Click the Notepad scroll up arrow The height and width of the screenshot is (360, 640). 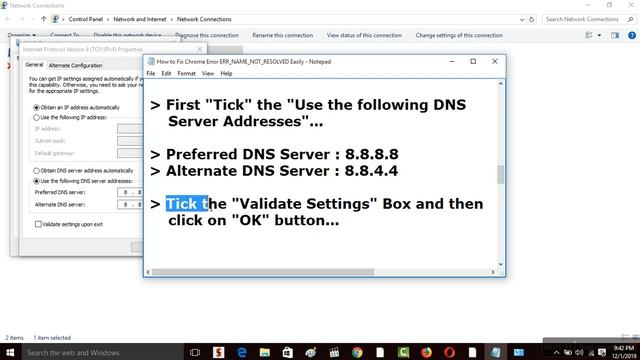[500, 84]
